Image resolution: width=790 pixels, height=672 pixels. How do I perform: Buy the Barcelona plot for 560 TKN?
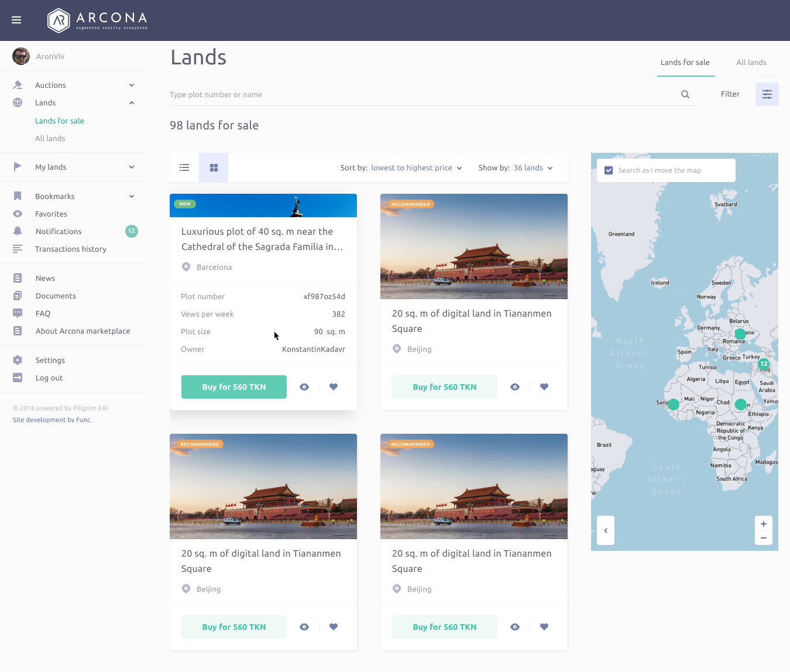(x=234, y=387)
